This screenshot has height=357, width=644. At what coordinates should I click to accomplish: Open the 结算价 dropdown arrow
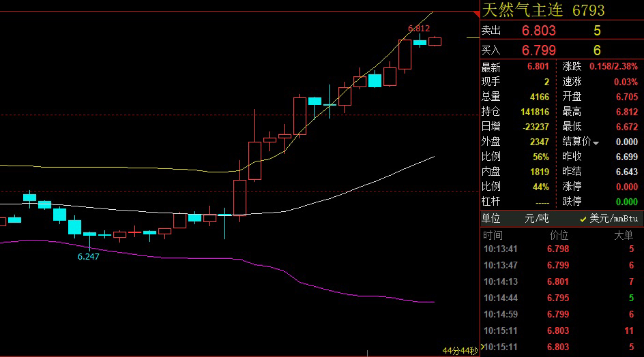pyautogui.click(x=596, y=143)
